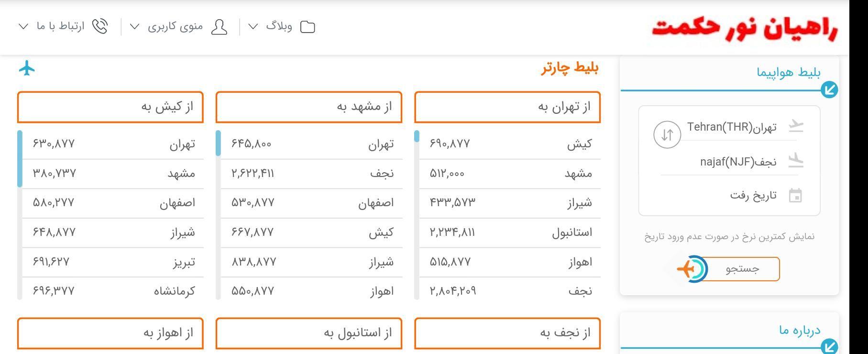Click the departure plane icon beside Tehran(THR)
Screen dimensions: 868x354
pyautogui.click(x=796, y=126)
